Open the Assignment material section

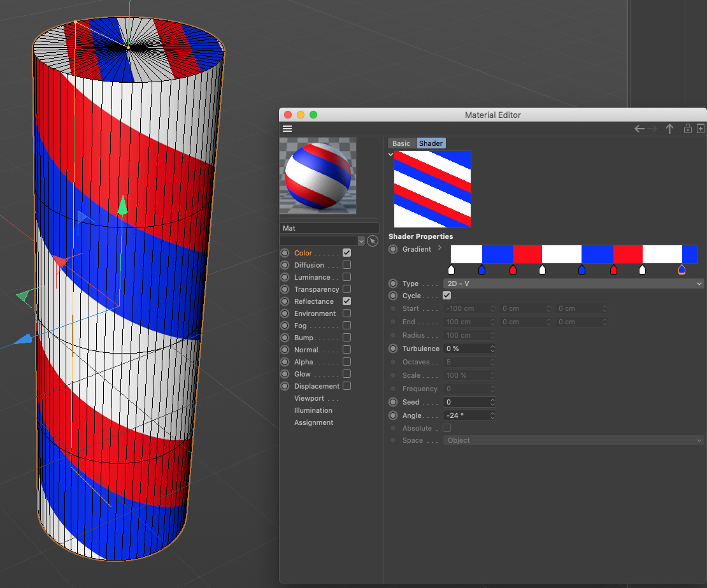[313, 422]
